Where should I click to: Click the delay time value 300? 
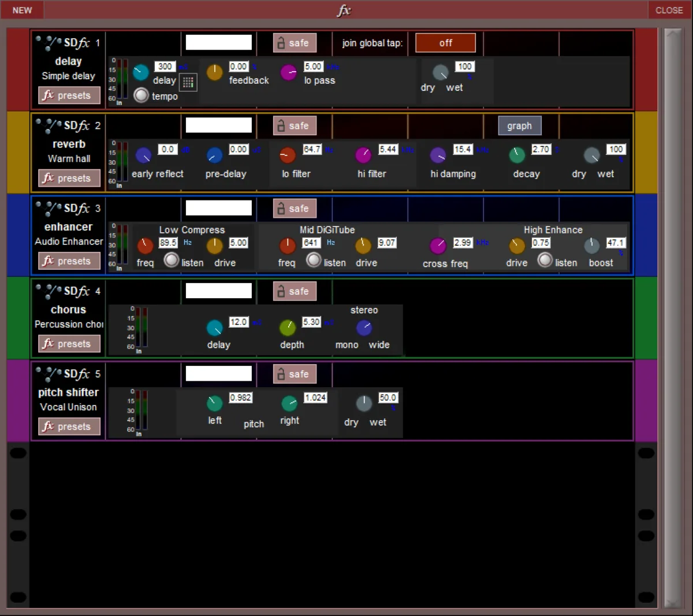coord(165,66)
